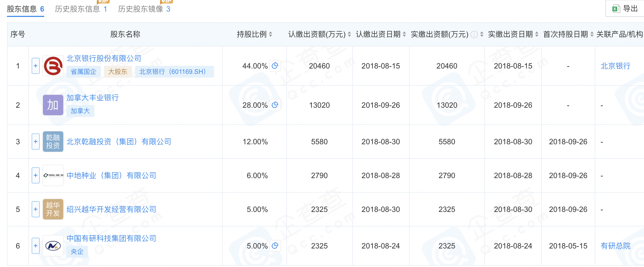Click the 2790 subscribed capital cell
This screenshot has height=267, width=644.
point(319,175)
